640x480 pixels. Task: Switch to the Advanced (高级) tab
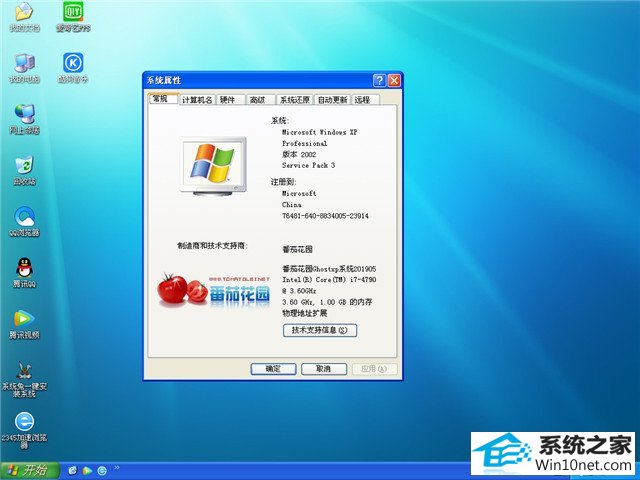(x=260, y=100)
